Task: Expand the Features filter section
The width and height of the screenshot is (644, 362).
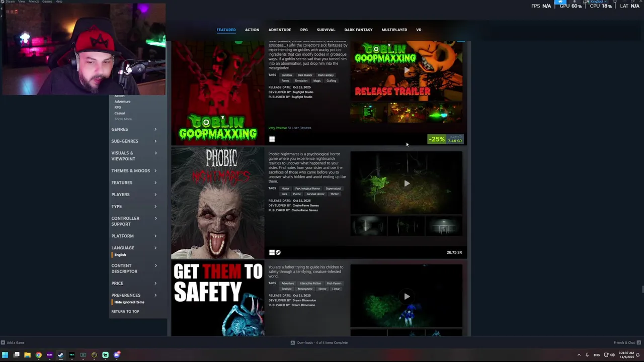Action: point(134,183)
